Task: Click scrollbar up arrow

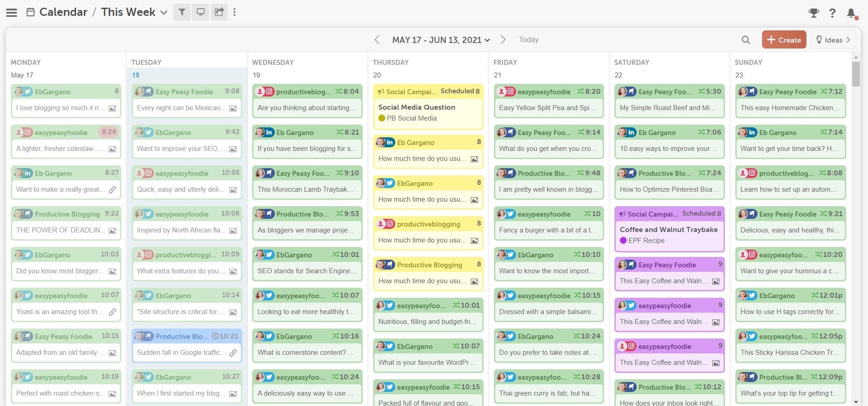Action: (855, 58)
